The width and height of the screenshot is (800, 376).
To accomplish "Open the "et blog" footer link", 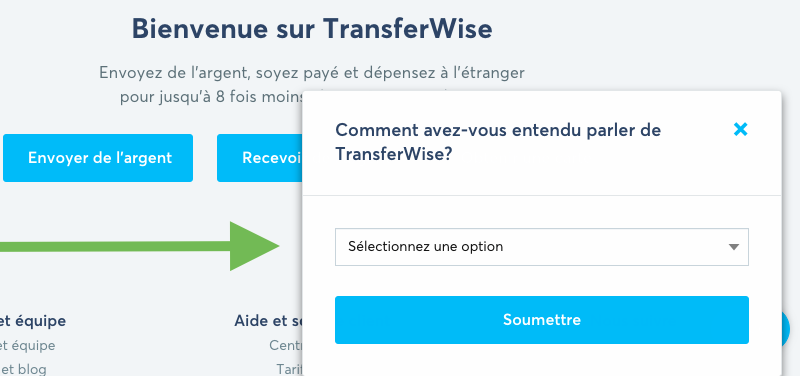I will click(24, 369).
